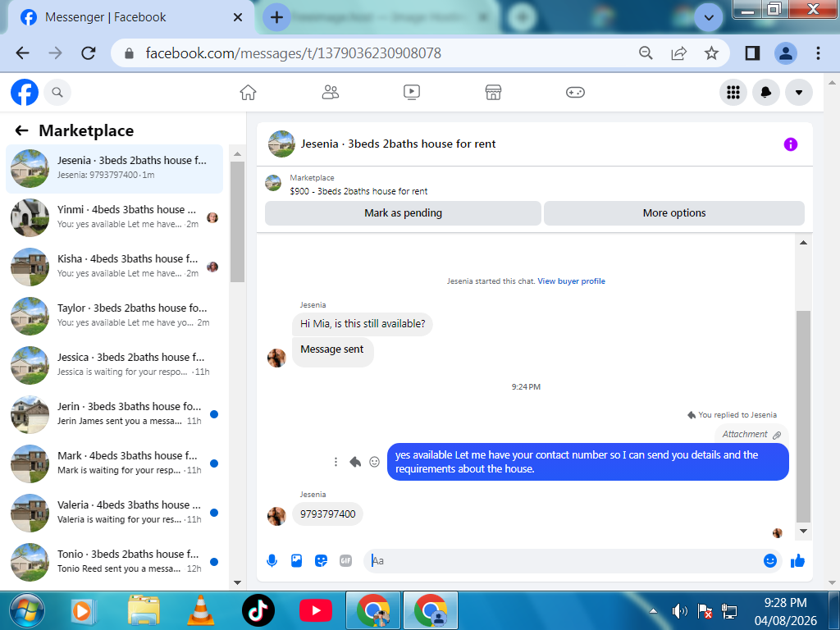The width and height of the screenshot is (840, 630).
Task: Click the conversation list scroll up arrow
Action: tap(237, 153)
